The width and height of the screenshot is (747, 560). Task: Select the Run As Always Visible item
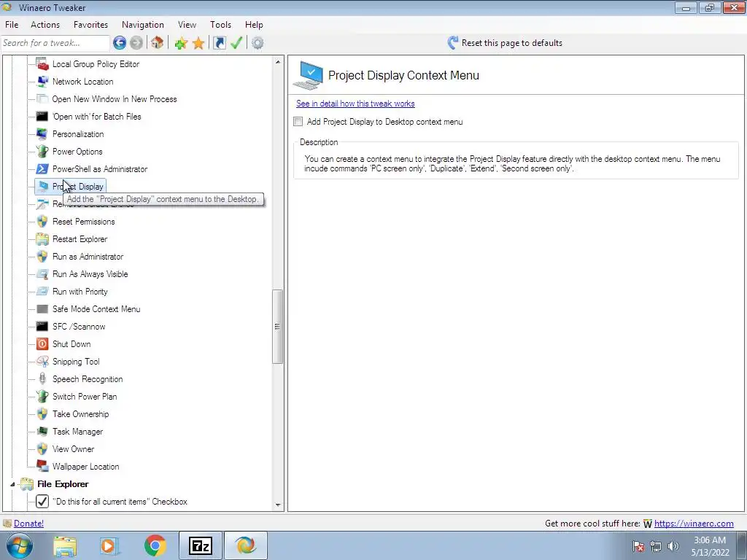(x=90, y=274)
